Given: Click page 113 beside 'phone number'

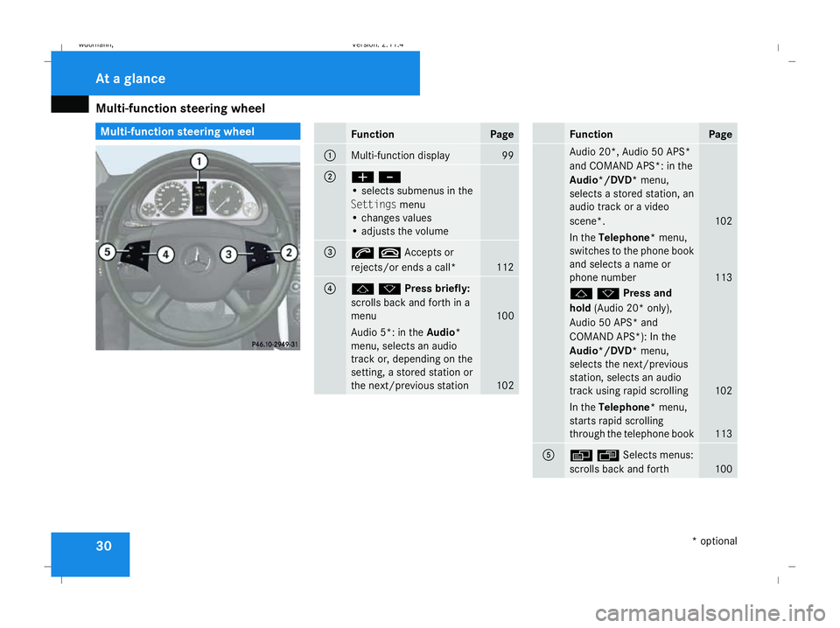Looking at the screenshot, I should pos(724,277).
